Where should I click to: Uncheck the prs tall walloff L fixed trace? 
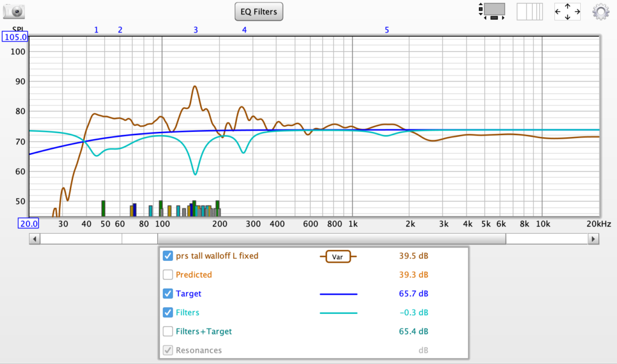coord(168,256)
